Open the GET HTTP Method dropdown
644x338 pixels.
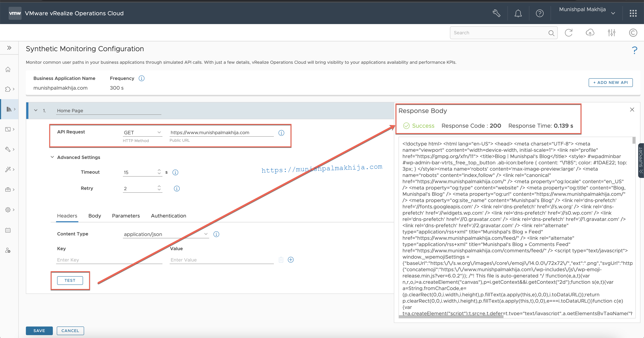pyautogui.click(x=142, y=133)
